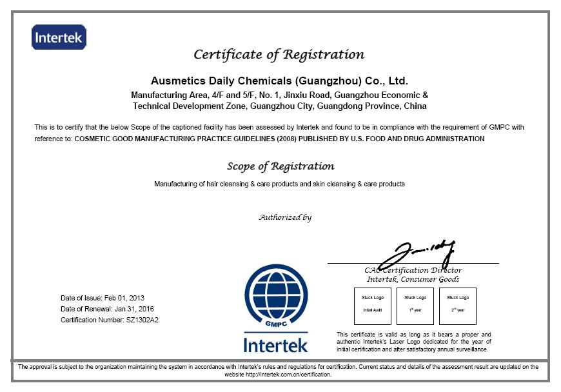Click the "Authorized by" label
561x392 pixels.
tap(285, 217)
